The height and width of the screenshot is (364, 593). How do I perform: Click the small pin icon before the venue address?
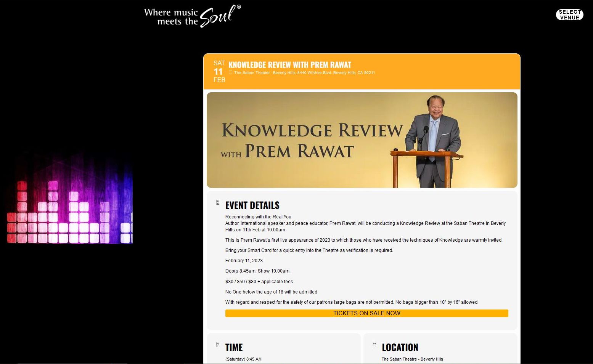pos(230,72)
